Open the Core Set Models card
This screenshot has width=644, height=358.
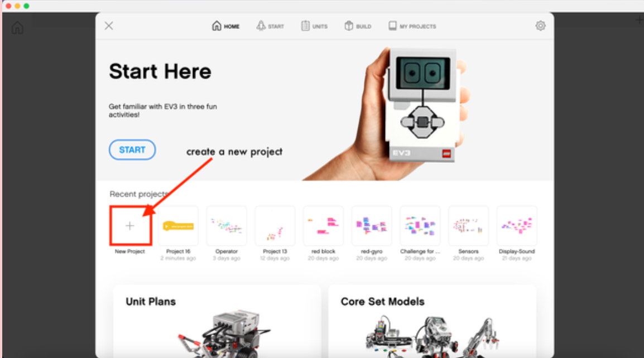[x=432, y=321]
